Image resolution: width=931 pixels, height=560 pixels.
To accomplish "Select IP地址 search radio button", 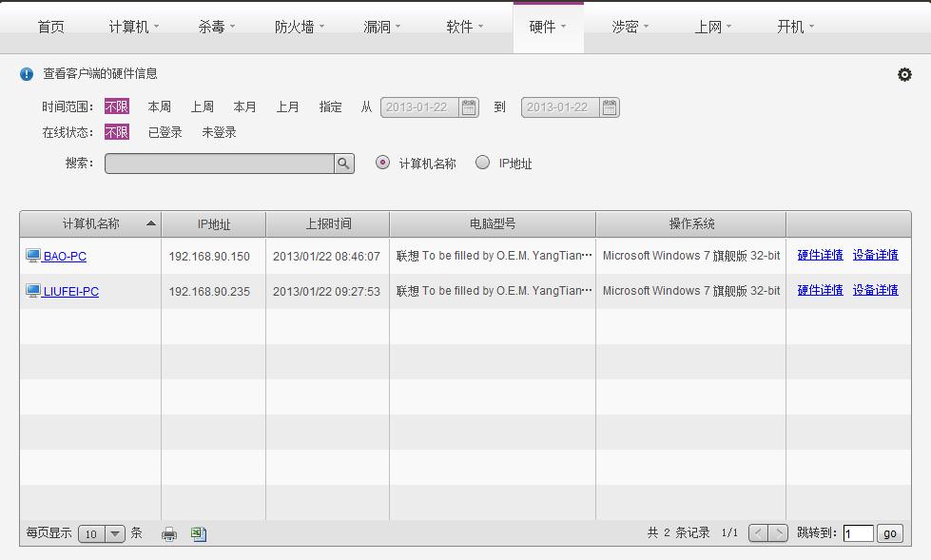I will 483,163.
